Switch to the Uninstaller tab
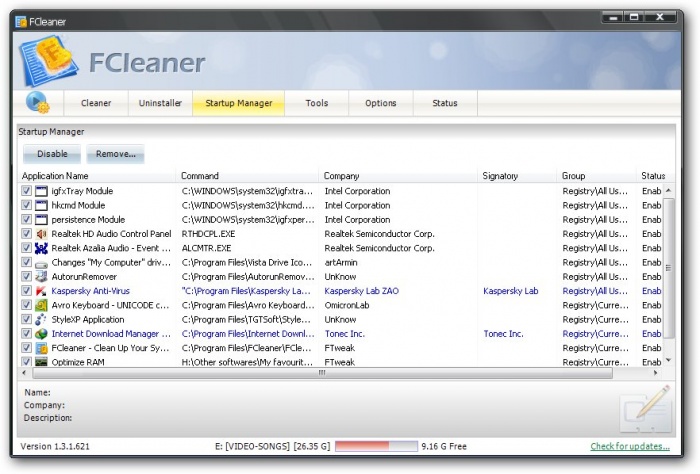The height and width of the screenshot is (474, 700). 160,103
